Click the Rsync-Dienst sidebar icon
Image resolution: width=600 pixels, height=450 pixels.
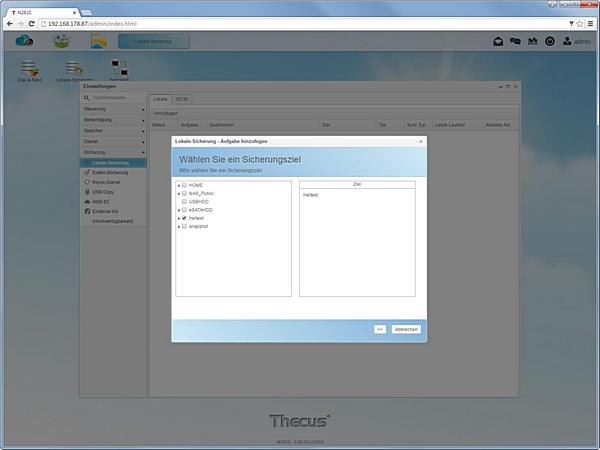point(87,182)
